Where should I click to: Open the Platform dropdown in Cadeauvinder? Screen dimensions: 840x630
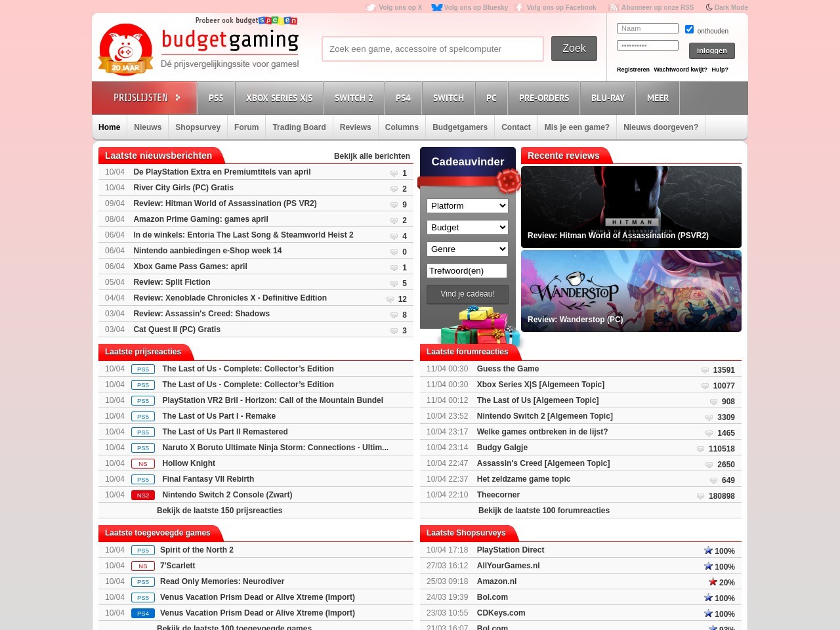click(467, 205)
